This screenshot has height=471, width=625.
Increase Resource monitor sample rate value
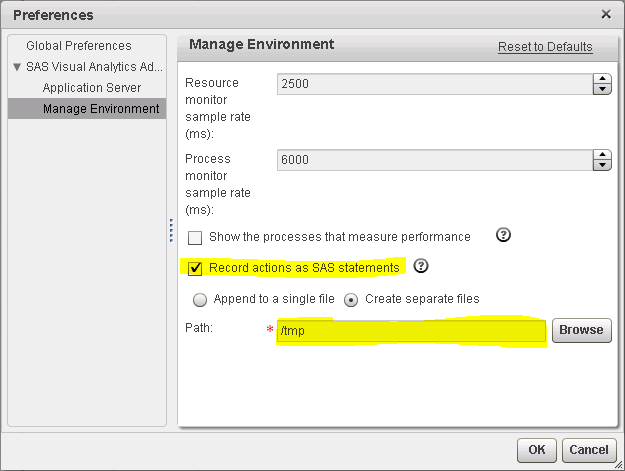click(602, 79)
